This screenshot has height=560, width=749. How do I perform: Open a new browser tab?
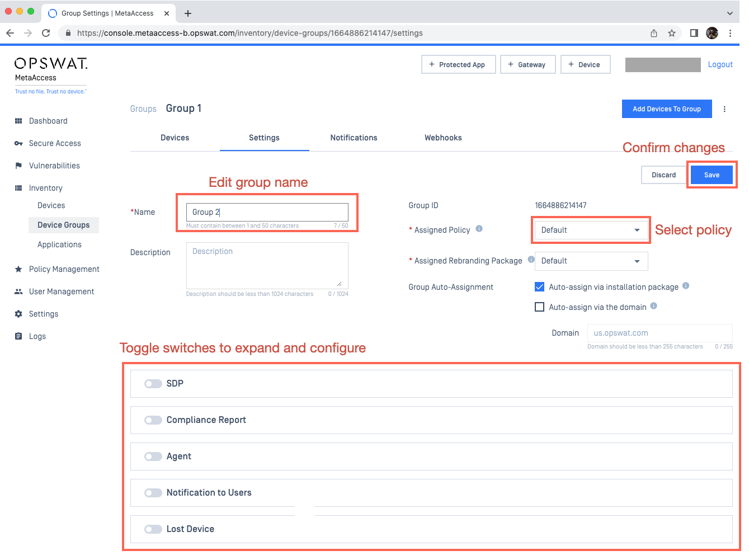[x=188, y=13]
